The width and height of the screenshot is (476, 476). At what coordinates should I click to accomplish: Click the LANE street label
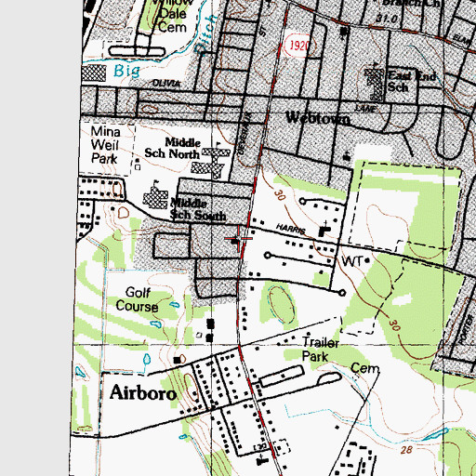tap(365, 109)
